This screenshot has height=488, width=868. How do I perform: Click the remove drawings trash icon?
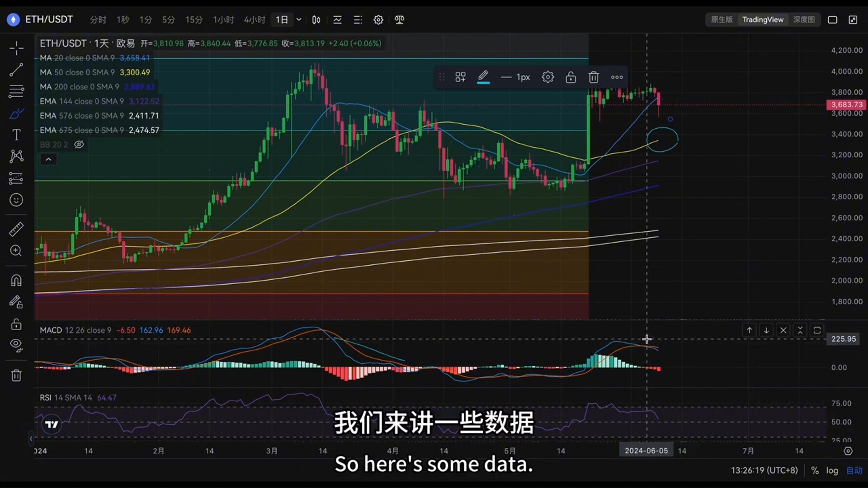tap(16, 375)
